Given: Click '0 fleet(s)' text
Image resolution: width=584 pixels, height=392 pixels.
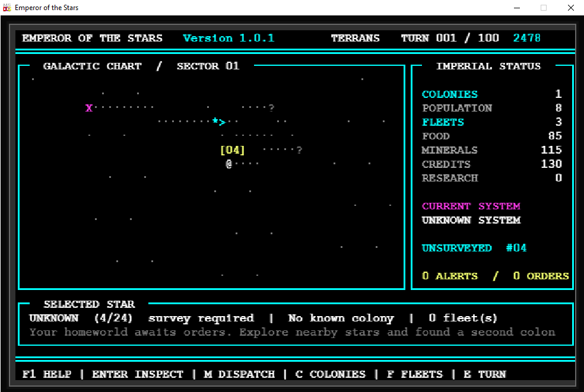Looking at the screenshot, I should pyautogui.click(x=463, y=318).
